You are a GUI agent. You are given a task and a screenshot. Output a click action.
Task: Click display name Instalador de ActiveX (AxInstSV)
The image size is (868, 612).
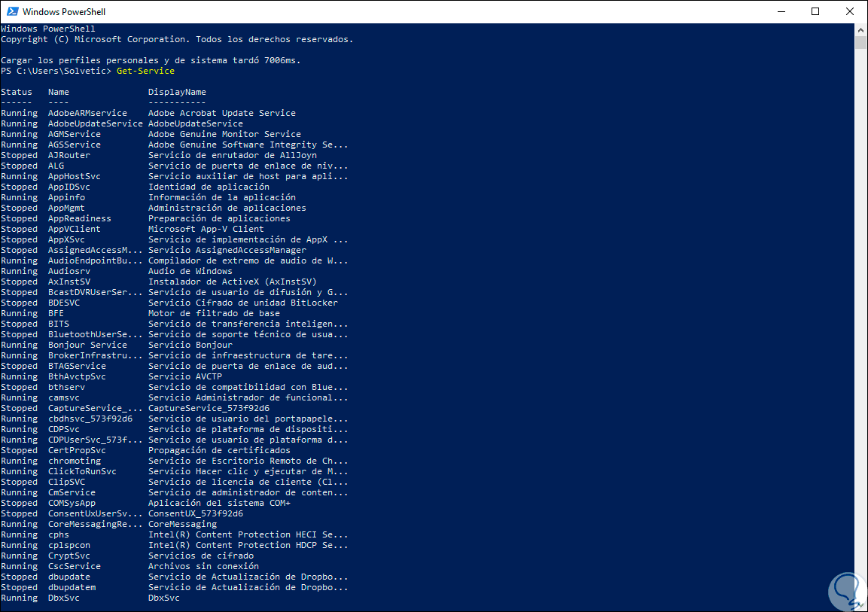coord(233,282)
